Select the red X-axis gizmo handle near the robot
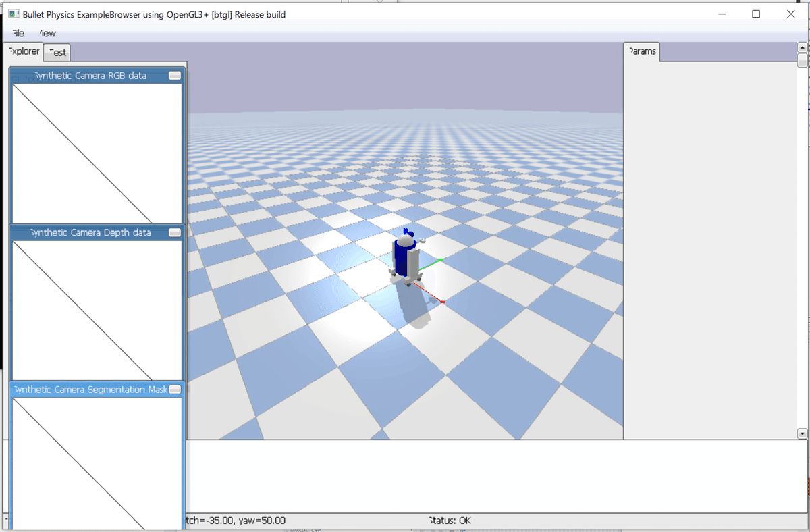The height and width of the screenshot is (532, 810). (442, 302)
